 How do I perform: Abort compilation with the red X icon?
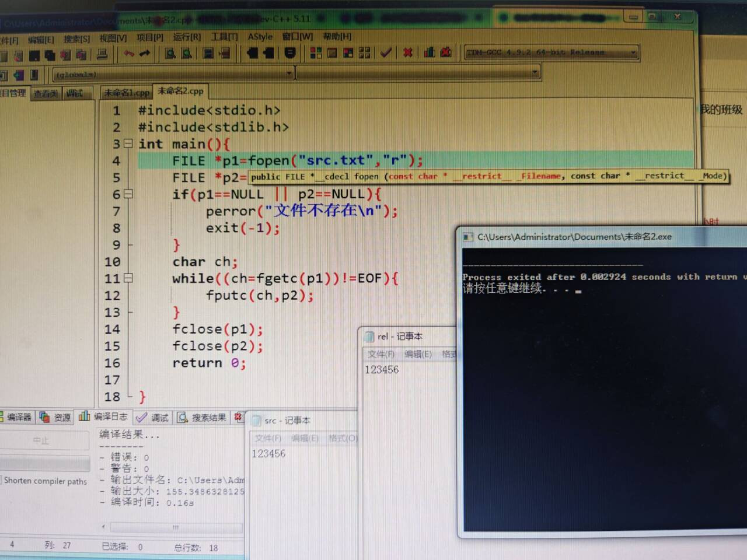tap(407, 52)
